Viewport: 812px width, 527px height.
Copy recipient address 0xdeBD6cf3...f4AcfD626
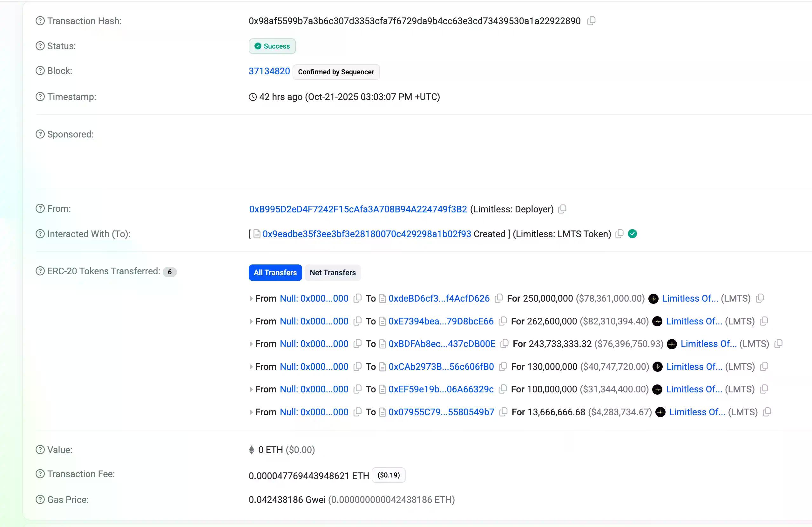(x=498, y=298)
